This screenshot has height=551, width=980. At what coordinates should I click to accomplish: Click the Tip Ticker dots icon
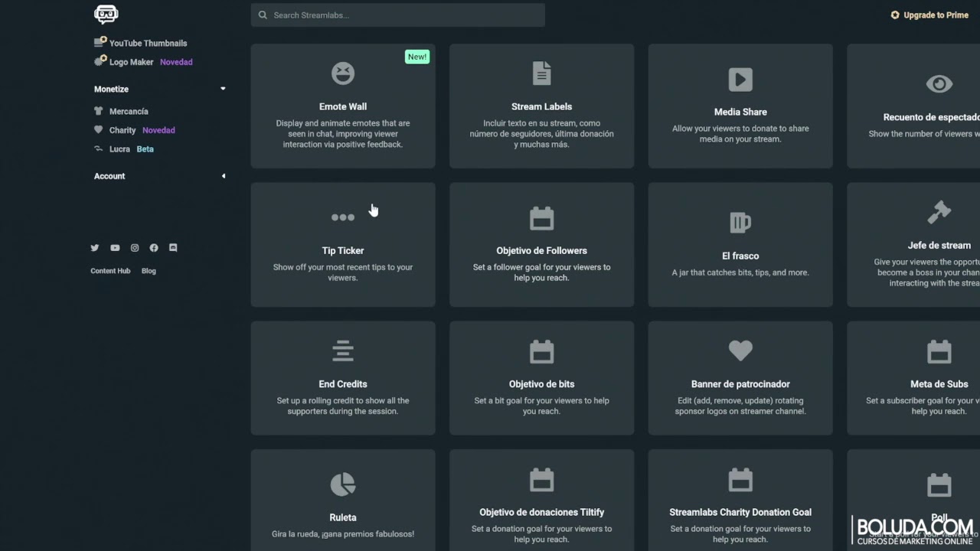pos(343,217)
